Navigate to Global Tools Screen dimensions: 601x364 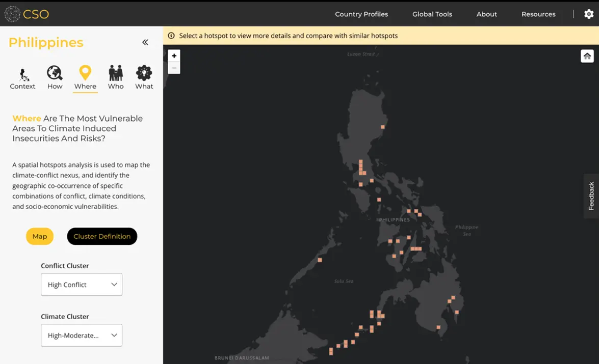[432, 14]
